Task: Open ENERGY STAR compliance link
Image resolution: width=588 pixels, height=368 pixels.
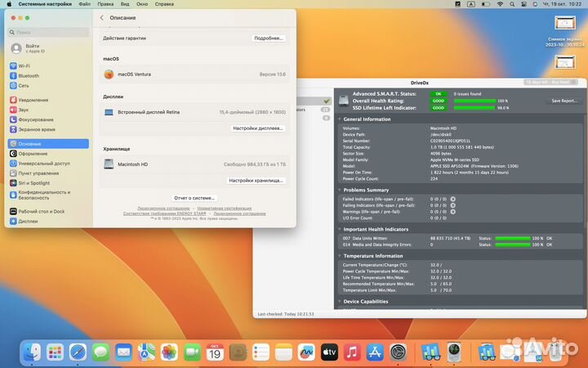Action: 165,213
